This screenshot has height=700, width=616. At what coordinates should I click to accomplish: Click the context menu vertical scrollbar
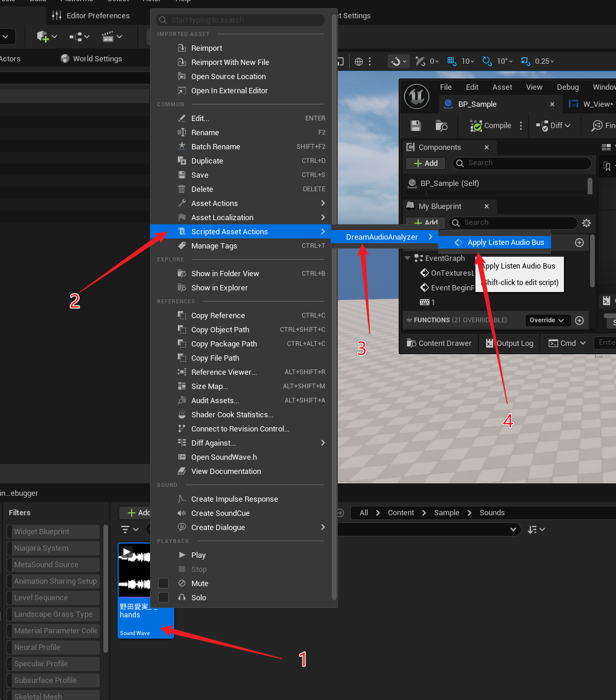click(x=334, y=295)
